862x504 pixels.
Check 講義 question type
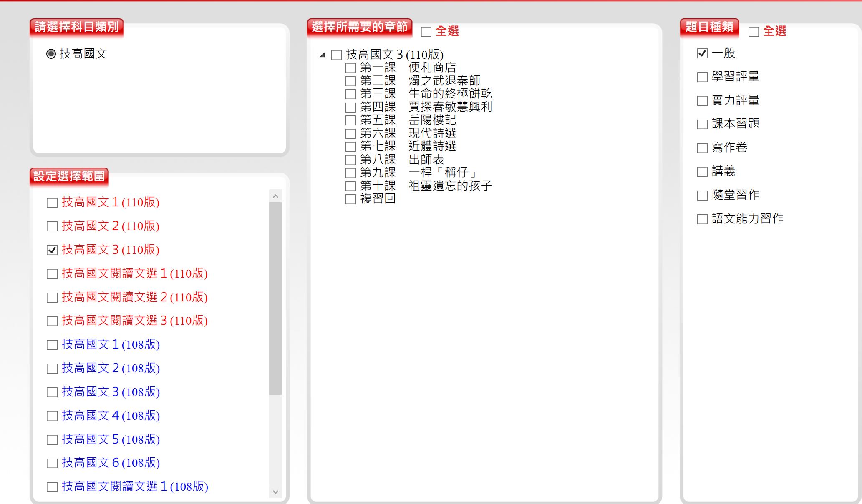pyautogui.click(x=702, y=172)
